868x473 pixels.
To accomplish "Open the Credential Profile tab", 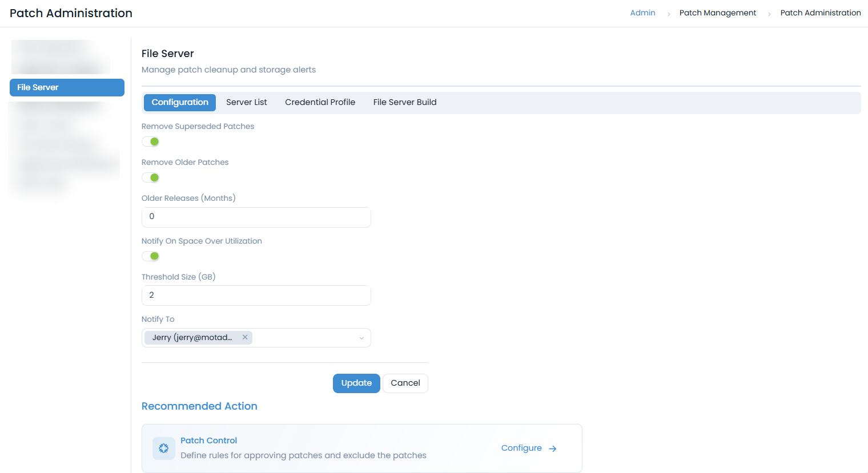I will [320, 103].
